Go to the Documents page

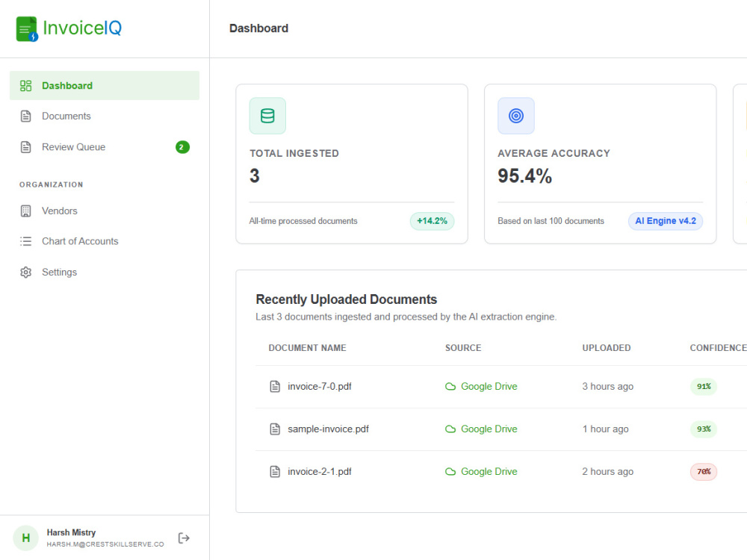[x=105, y=116]
